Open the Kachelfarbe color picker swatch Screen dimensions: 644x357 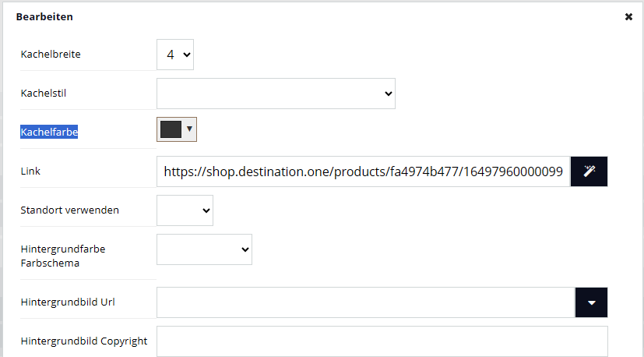171,129
